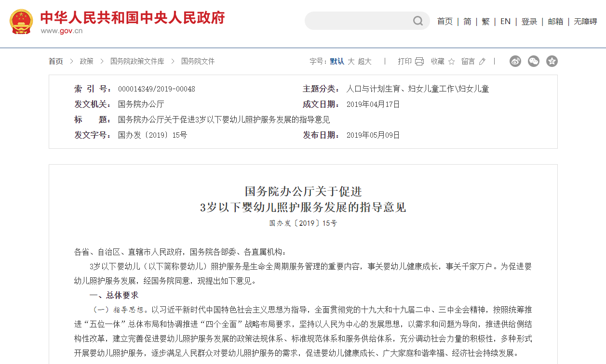Set font size to 默认

(337, 61)
